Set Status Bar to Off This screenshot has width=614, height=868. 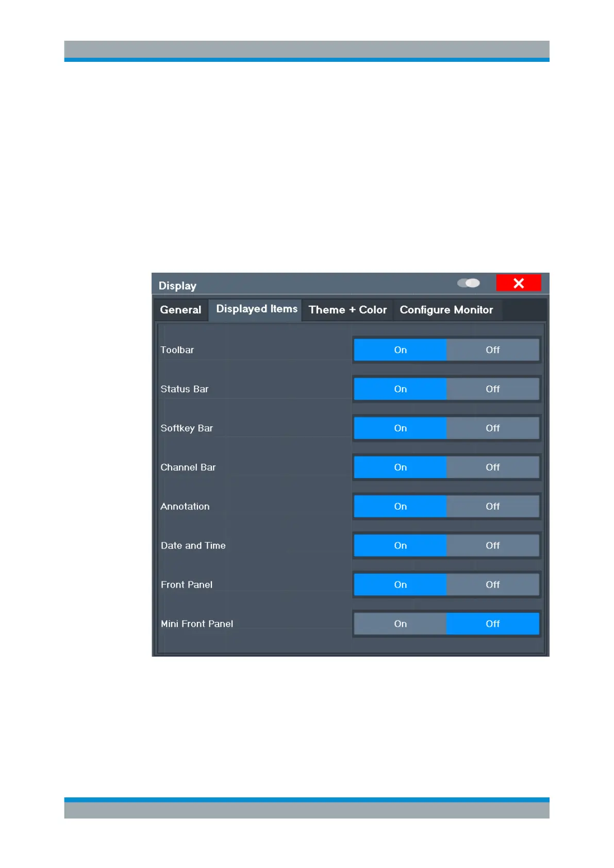click(x=493, y=389)
